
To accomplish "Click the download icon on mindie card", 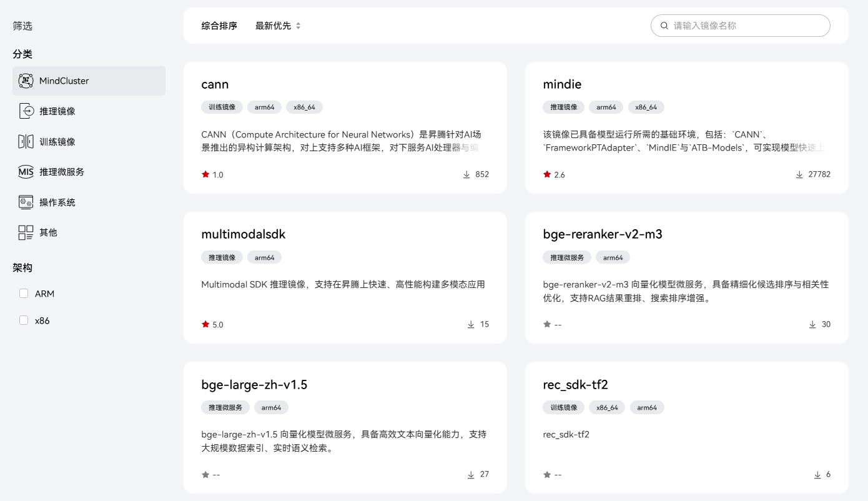I will [799, 175].
